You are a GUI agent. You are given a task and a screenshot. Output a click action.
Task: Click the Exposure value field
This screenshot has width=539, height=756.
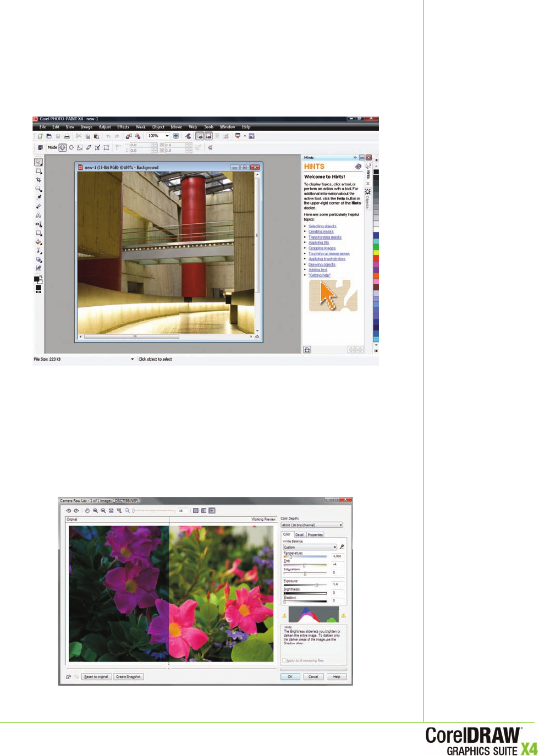(337, 584)
